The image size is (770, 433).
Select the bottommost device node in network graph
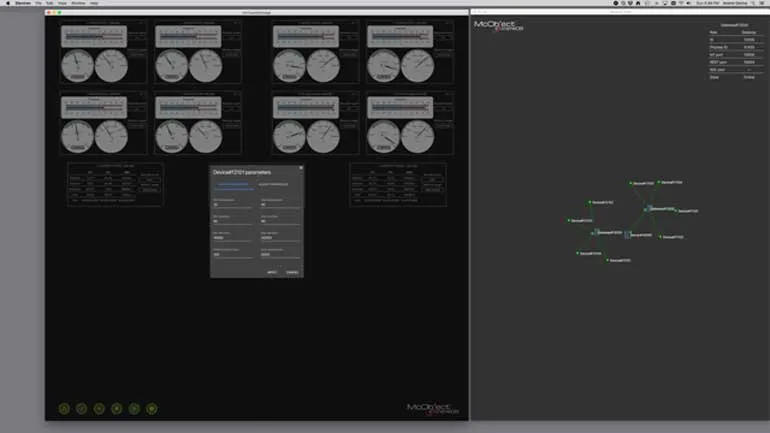point(608,260)
